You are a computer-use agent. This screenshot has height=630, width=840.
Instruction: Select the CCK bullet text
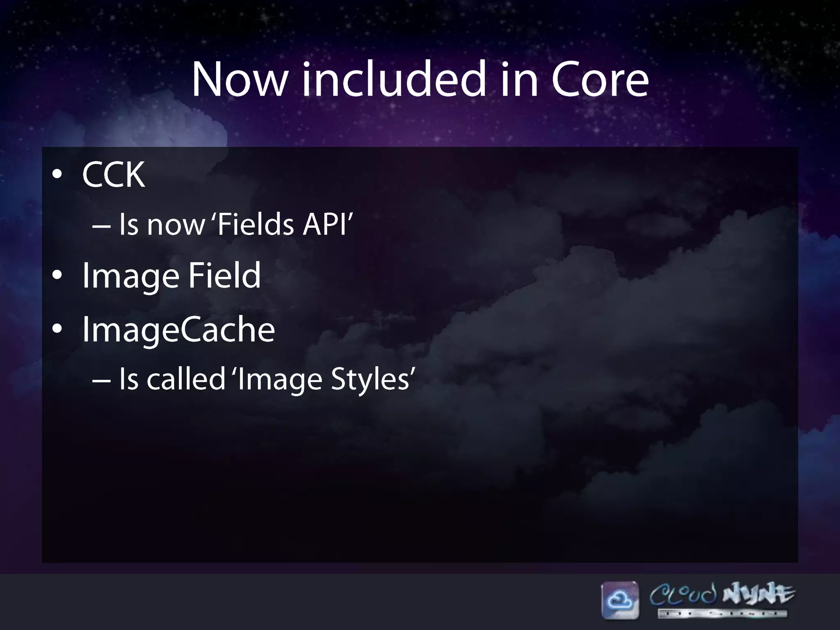click(x=114, y=174)
